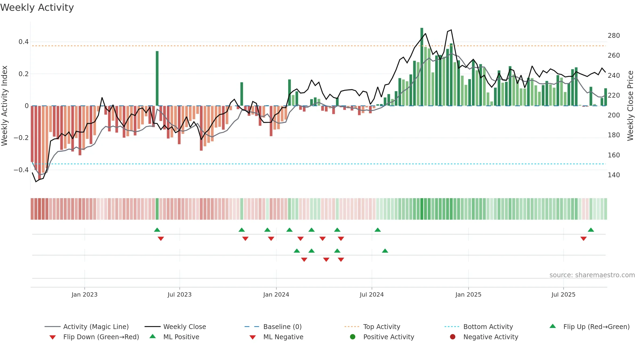Click the Positive Activity legend entry
The image size is (644, 362).
[x=382, y=337]
